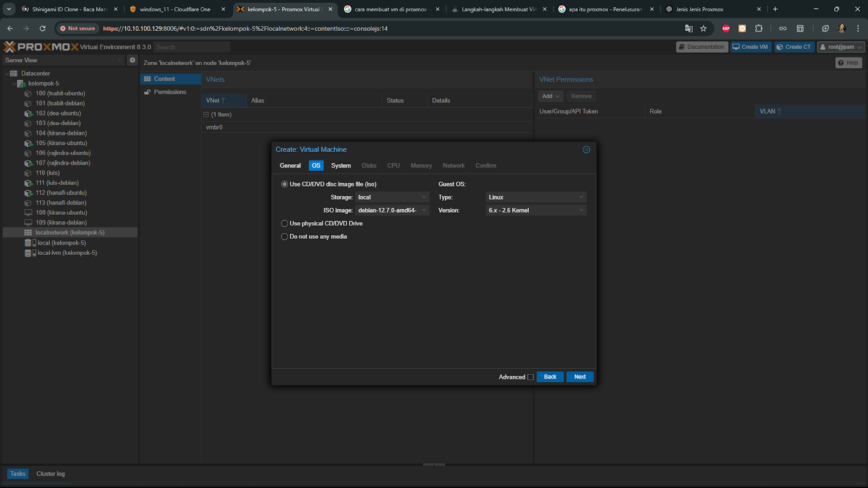Click the local storage icon (kelompok-5)
The image size is (868, 488).
coord(30,242)
